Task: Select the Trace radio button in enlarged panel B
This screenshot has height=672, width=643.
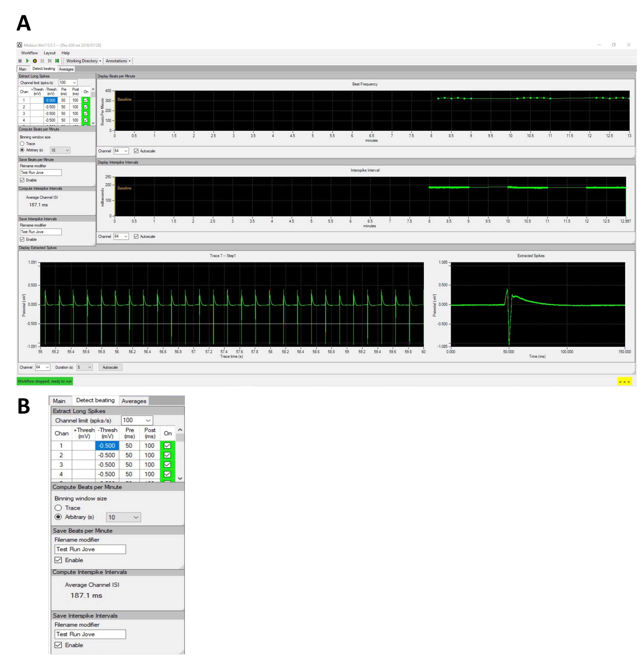Action: pyautogui.click(x=58, y=508)
